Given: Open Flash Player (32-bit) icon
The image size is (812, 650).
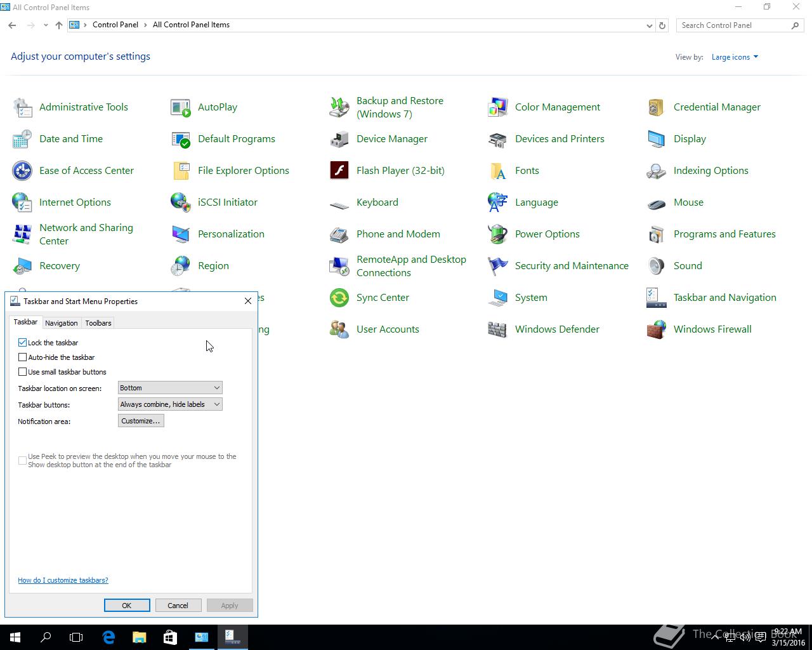Looking at the screenshot, I should (339, 171).
